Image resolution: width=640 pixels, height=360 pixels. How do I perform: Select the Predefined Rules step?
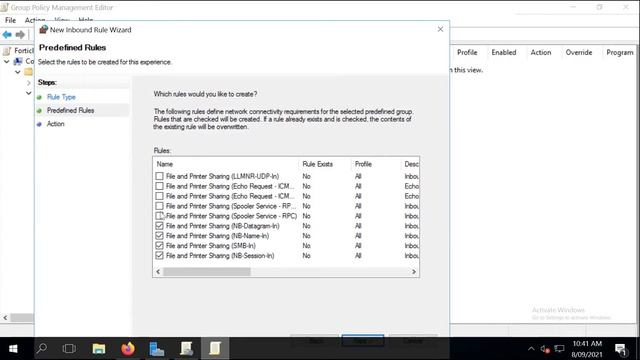tap(70, 110)
